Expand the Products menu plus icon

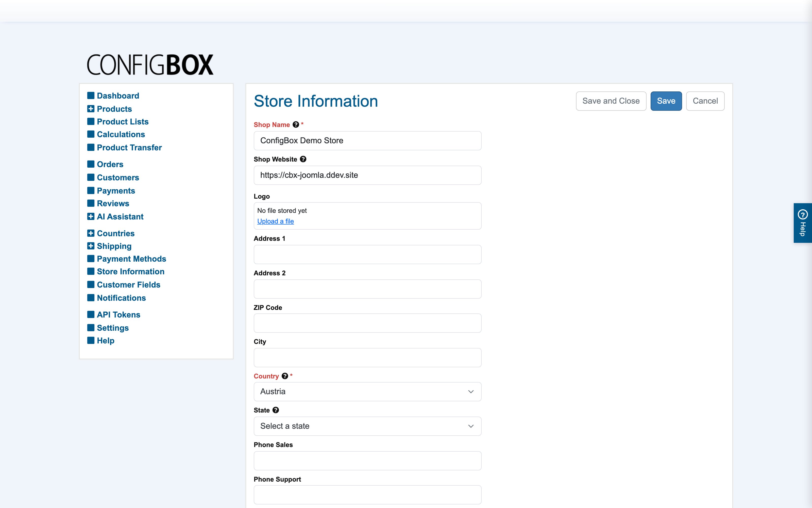pos(91,109)
